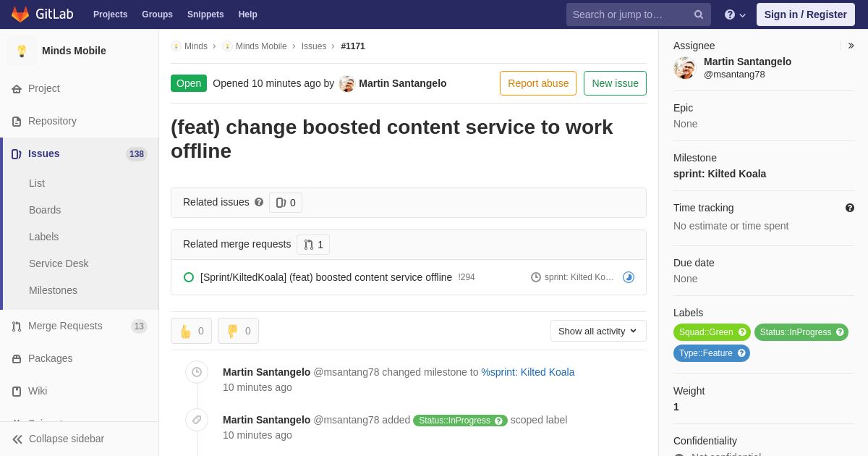
Task: Click the Type::Feature label
Action: pos(706,353)
